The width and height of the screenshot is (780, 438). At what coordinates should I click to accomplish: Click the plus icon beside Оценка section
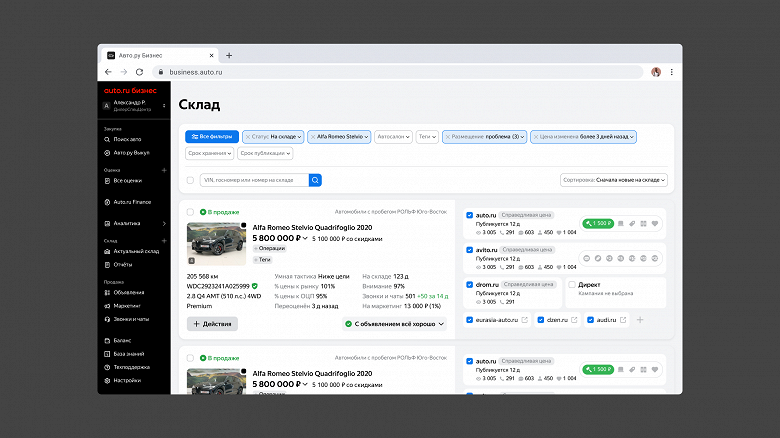coord(164,170)
